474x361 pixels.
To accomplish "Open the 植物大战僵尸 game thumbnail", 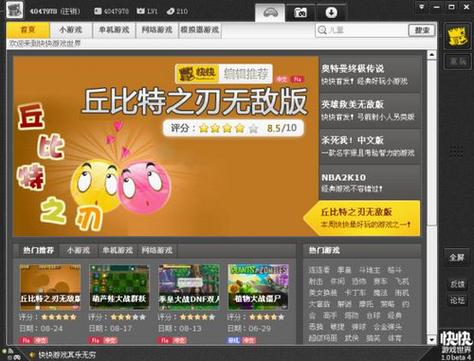I will click(x=258, y=287).
